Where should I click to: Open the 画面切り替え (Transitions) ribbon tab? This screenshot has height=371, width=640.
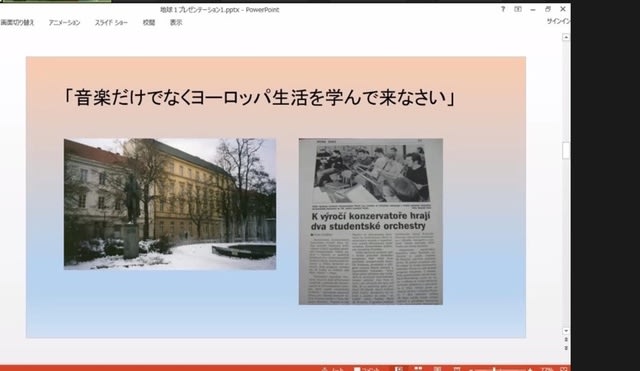tap(17, 22)
